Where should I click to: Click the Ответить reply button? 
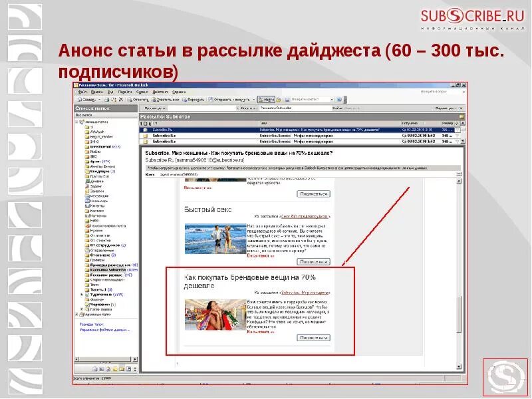[138, 100]
